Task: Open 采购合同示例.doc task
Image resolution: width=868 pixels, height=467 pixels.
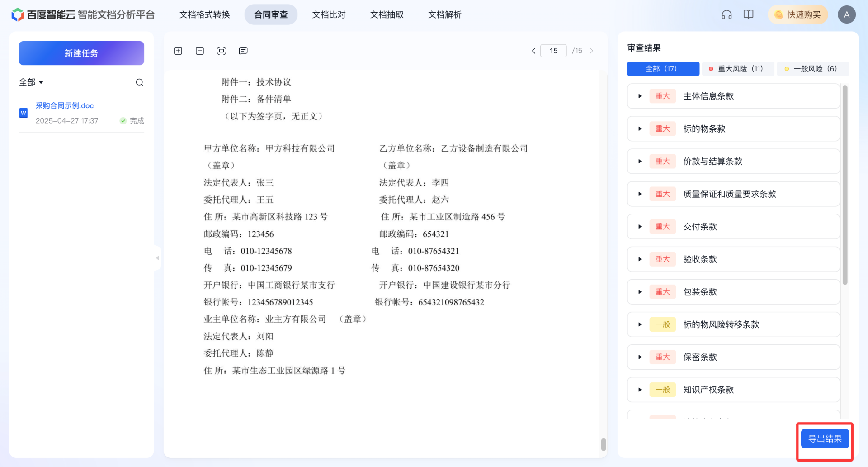Action: click(65, 105)
